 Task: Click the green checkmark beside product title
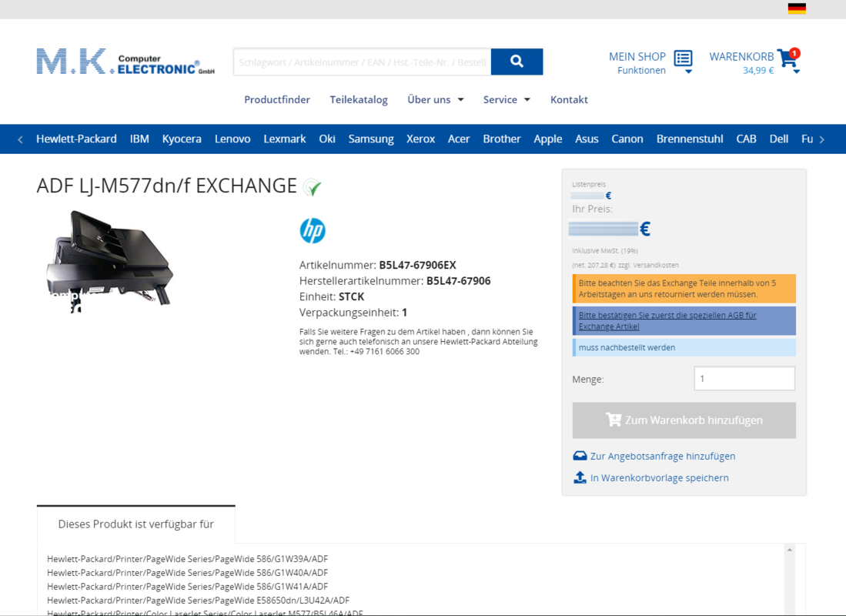pyautogui.click(x=313, y=187)
